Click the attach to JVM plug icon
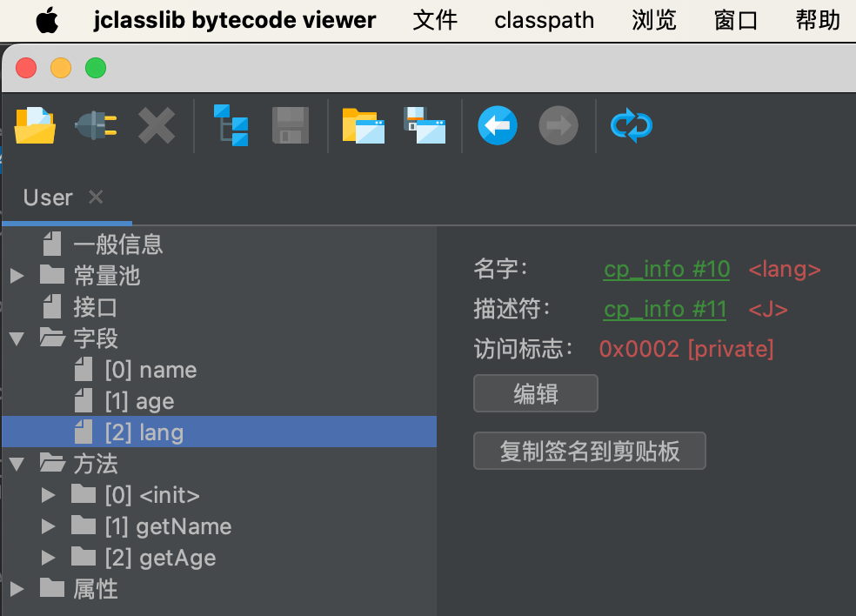 coord(96,125)
